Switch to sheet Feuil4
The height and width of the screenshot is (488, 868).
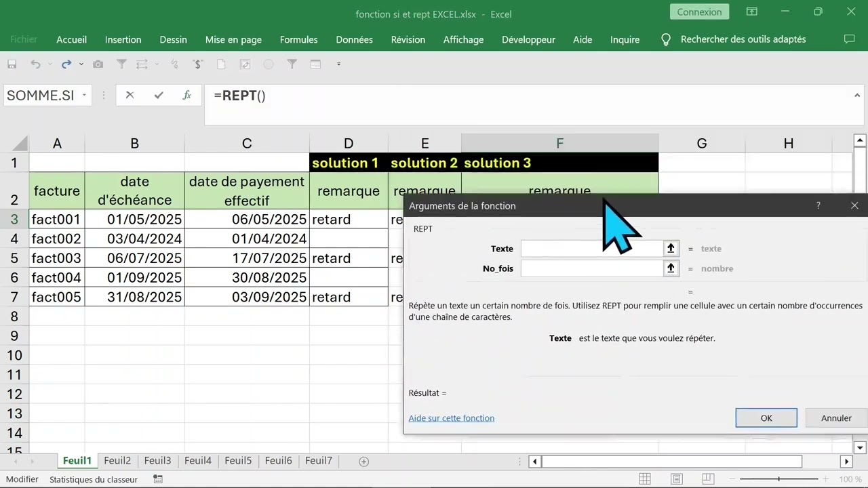[x=198, y=461]
